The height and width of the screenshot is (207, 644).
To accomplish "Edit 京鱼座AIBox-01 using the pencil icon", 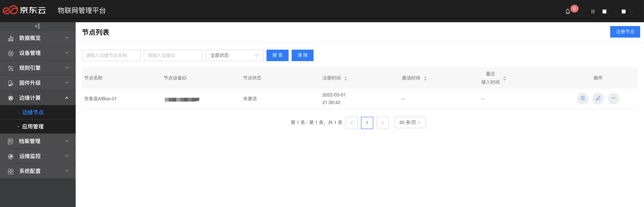I will coord(598,98).
